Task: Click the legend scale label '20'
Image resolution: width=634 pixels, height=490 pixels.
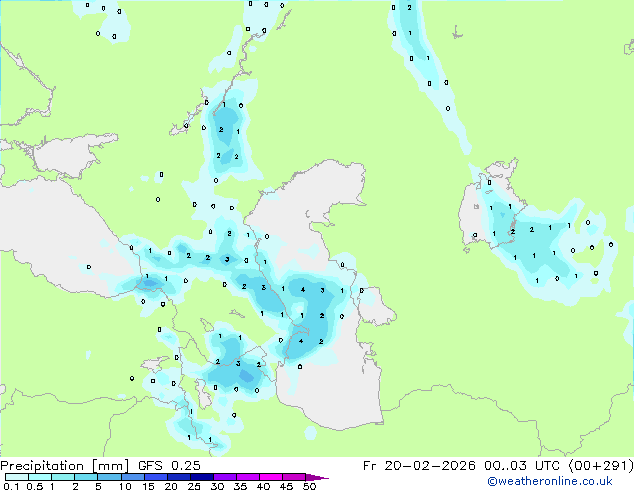Action: 171,486
